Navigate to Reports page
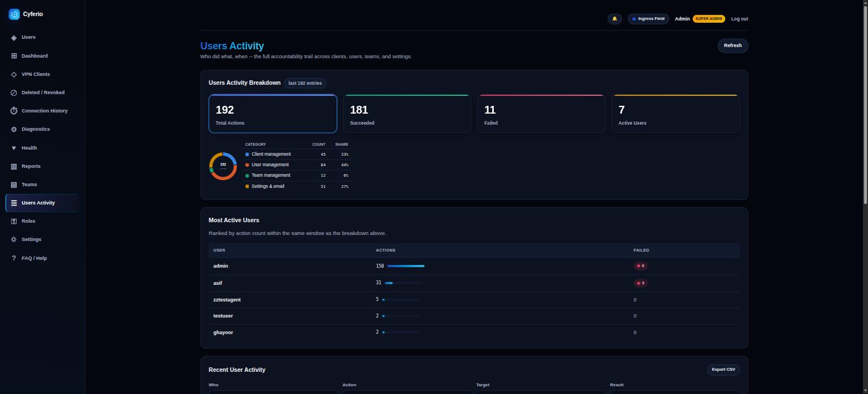 click(x=42, y=166)
